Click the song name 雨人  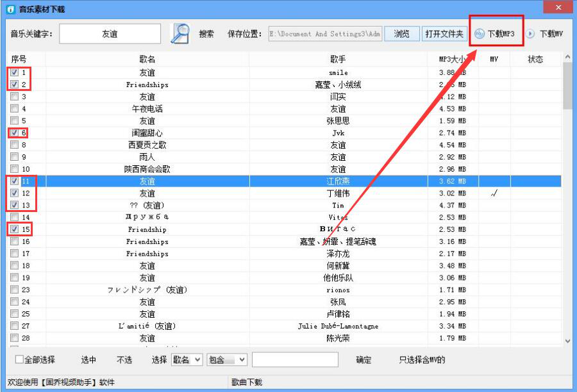147,157
